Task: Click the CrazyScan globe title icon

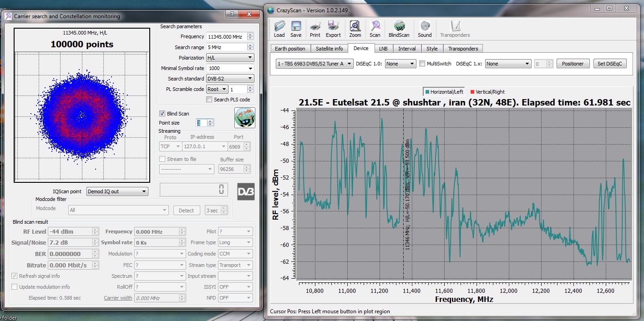Action: coord(271,10)
